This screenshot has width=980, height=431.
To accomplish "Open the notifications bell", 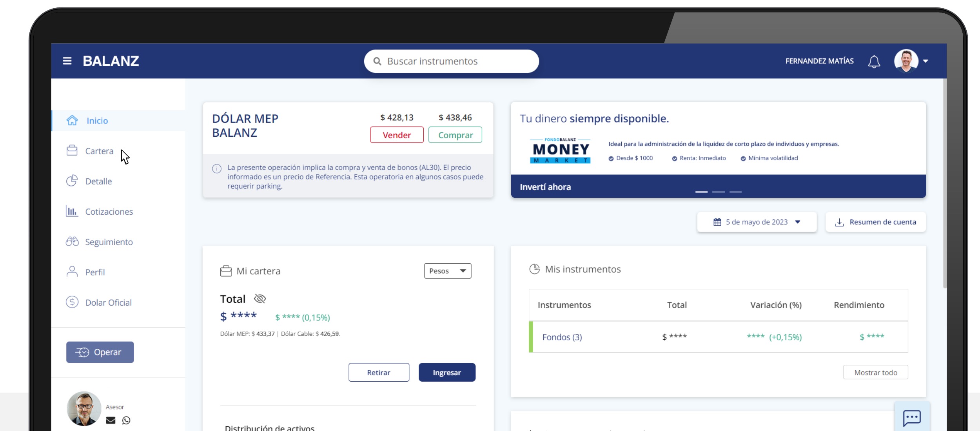I will point(874,62).
